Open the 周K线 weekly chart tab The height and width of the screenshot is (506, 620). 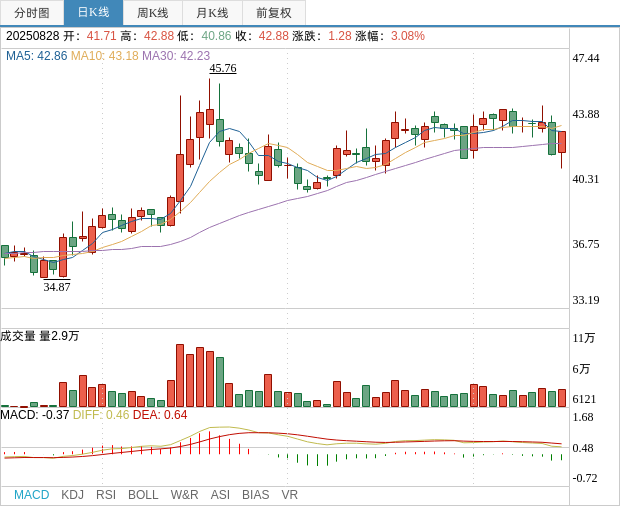153,13
